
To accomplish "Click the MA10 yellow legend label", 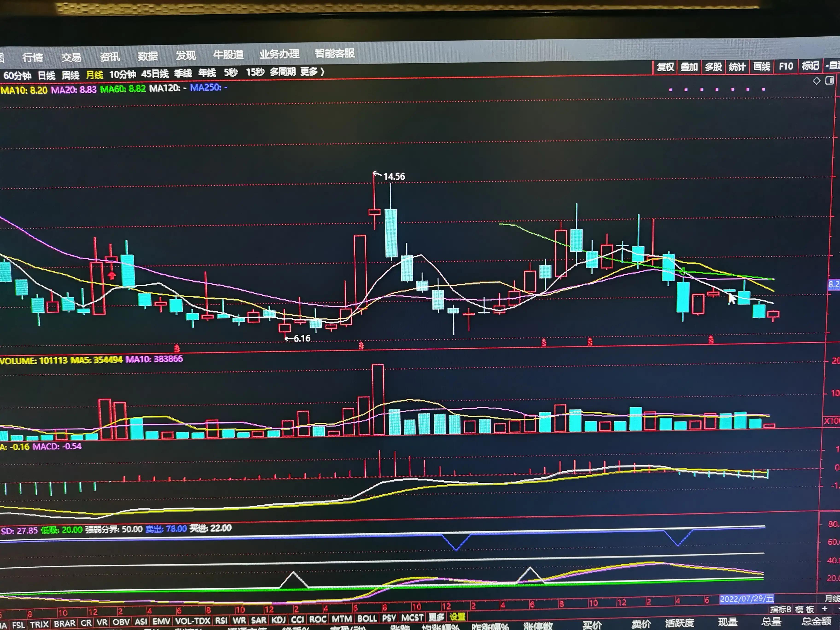I will tap(24, 90).
